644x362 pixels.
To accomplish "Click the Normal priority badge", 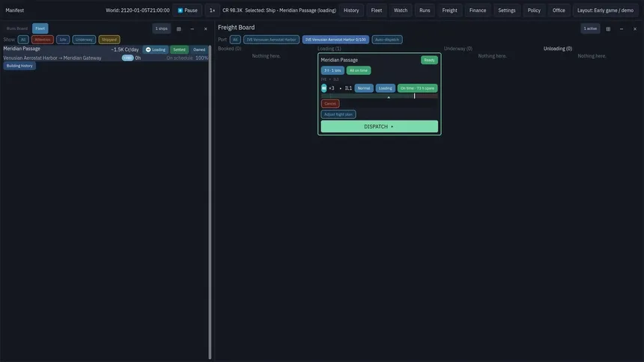I will click(364, 88).
